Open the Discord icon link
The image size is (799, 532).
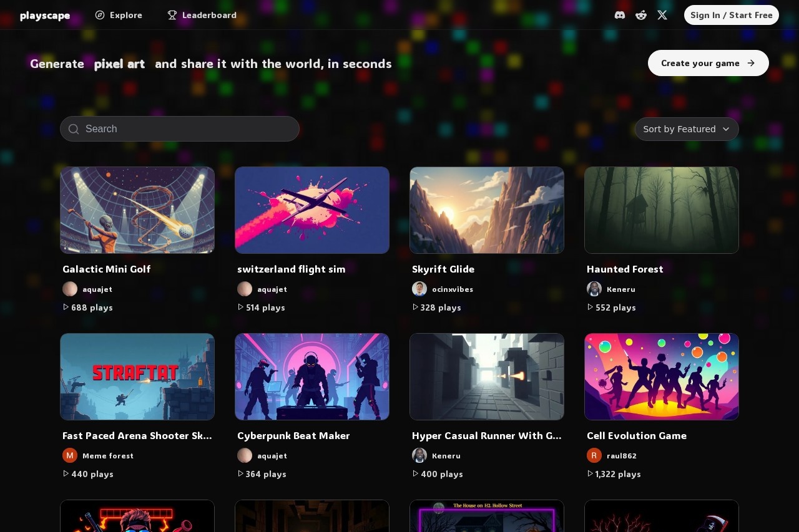[x=619, y=15]
